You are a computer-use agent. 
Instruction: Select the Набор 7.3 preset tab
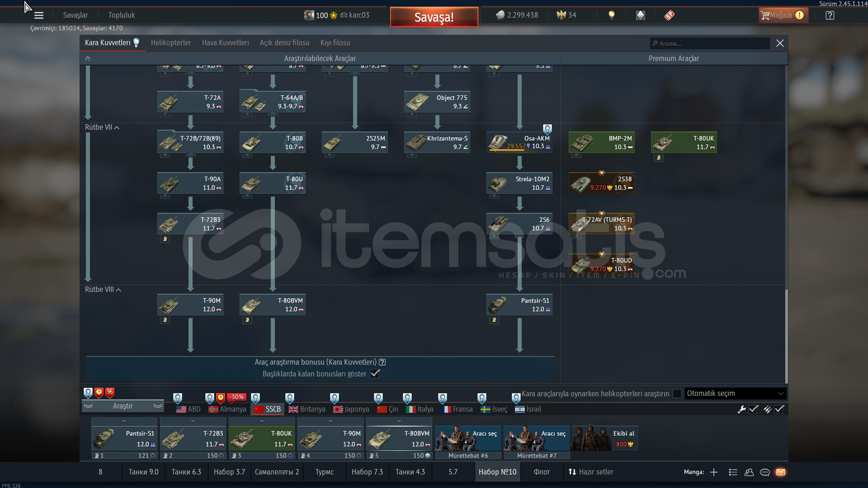[367, 472]
